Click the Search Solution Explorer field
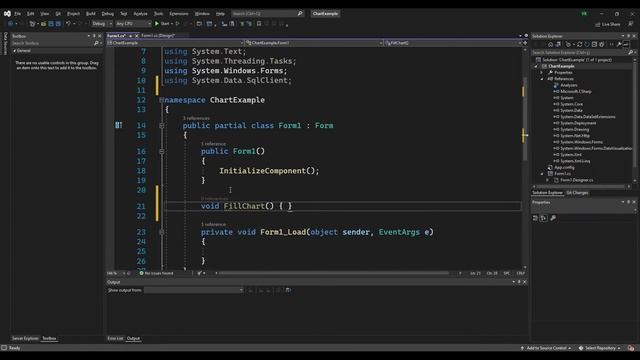The image size is (640, 360). click(x=579, y=53)
